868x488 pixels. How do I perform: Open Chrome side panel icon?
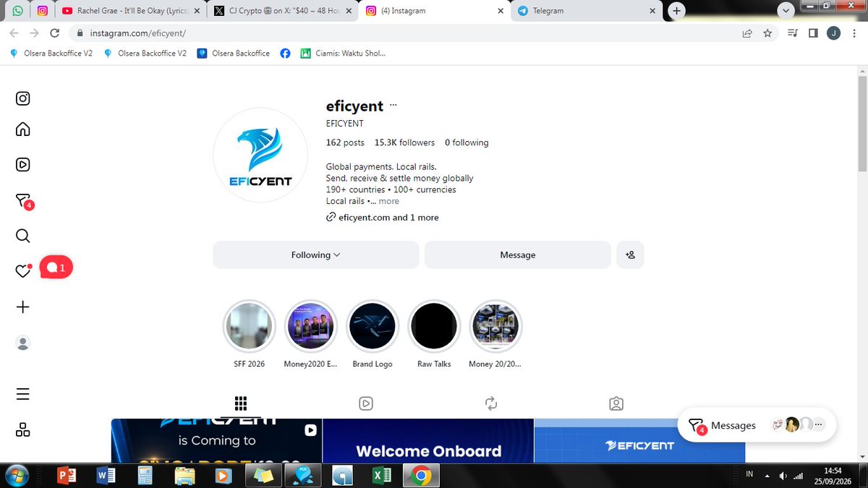(x=813, y=33)
